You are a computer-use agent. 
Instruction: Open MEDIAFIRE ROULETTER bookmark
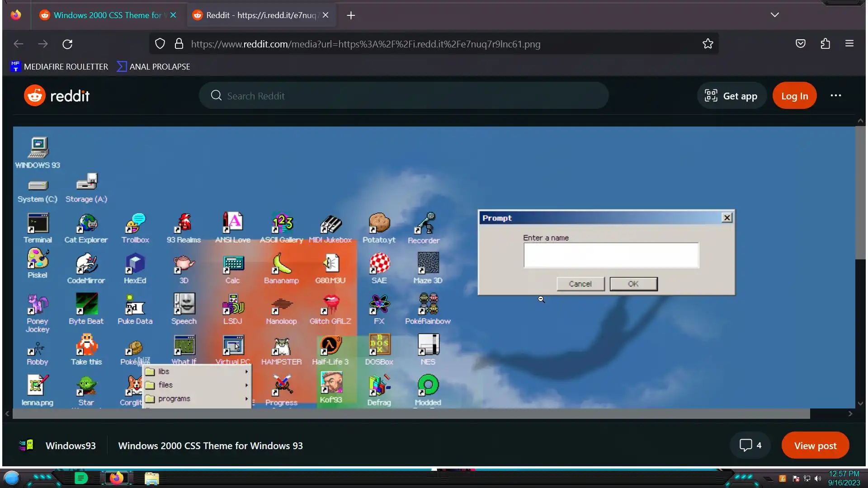pyautogui.click(x=59, y=66)
